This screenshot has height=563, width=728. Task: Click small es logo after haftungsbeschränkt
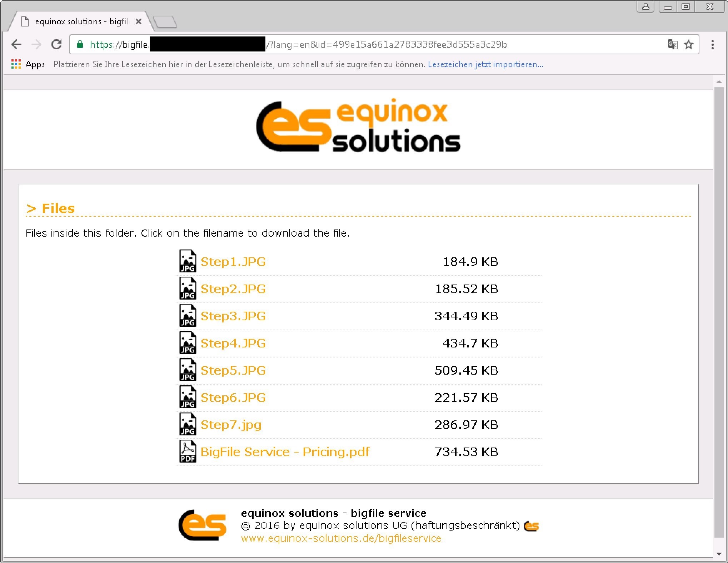click(x=531, y=526)
